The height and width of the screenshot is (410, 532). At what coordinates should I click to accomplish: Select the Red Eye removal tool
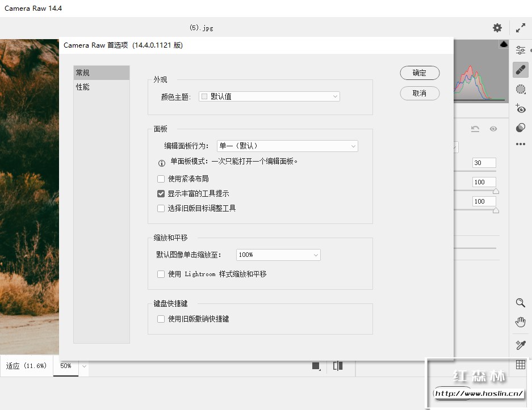tap(521, 108)
